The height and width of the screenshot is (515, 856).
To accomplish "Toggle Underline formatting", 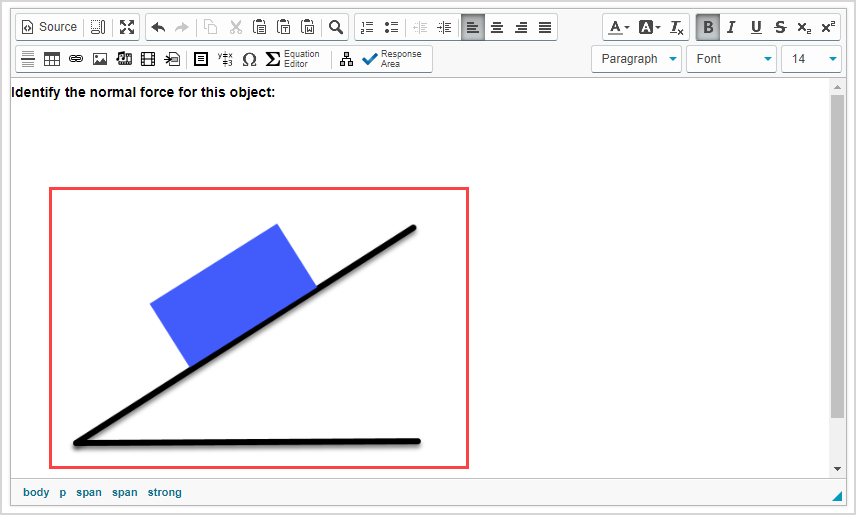I will click(756, 27).
